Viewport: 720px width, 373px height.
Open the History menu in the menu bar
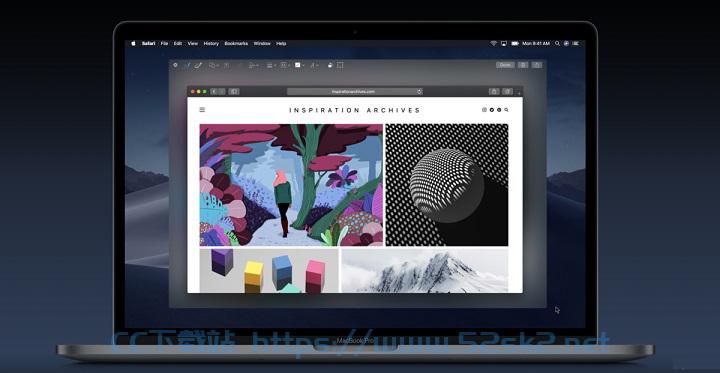pos(211,44)
